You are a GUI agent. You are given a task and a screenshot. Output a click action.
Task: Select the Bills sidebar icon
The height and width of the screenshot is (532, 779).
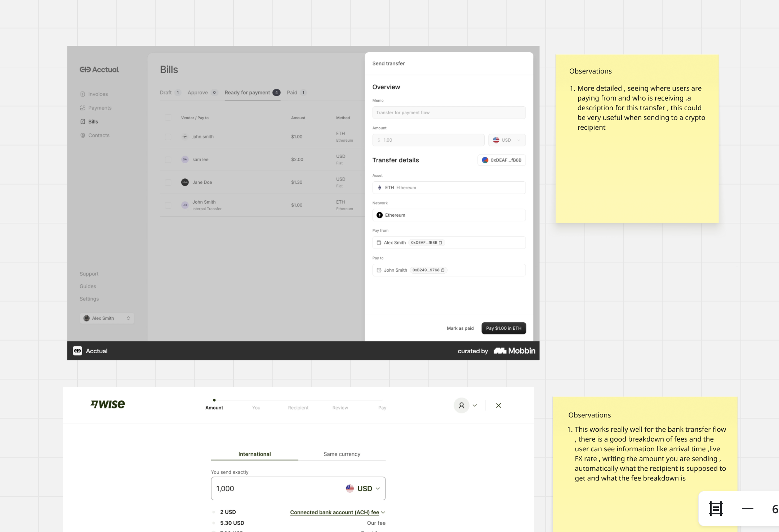83,121
